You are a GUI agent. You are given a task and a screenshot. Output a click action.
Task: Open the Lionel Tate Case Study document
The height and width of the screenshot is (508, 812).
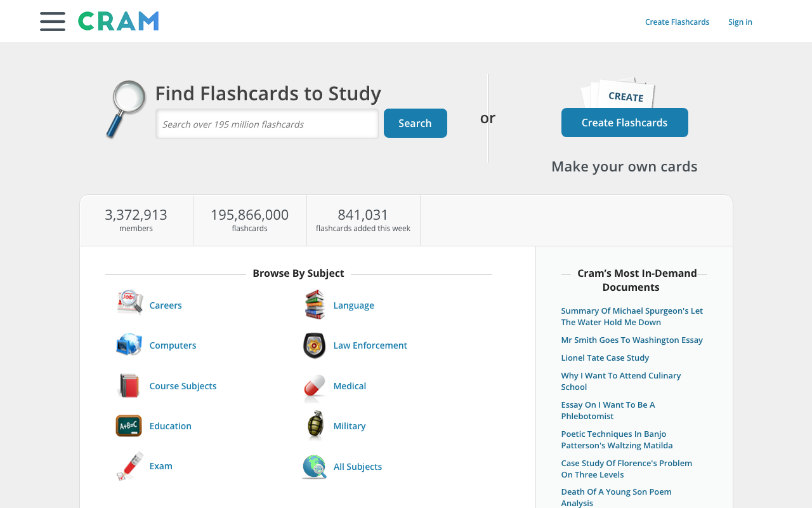tap(605, 358)
